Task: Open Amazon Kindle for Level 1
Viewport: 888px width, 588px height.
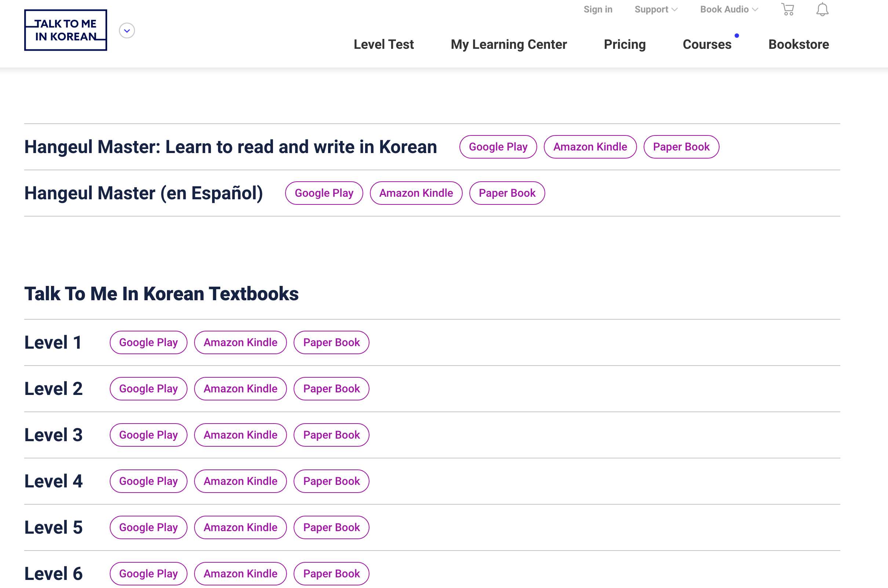Action: [240, 342]
